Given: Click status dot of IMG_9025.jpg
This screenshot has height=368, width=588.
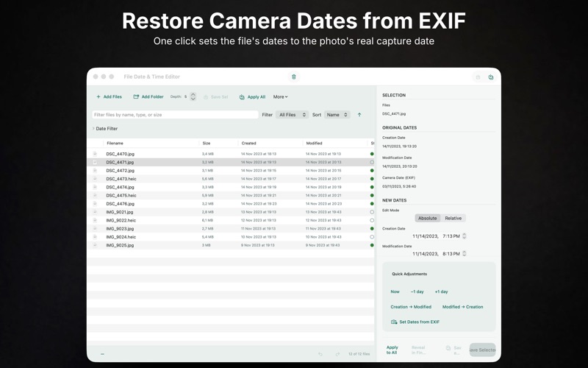Looking at the screenshot, I should pos(372,245).
